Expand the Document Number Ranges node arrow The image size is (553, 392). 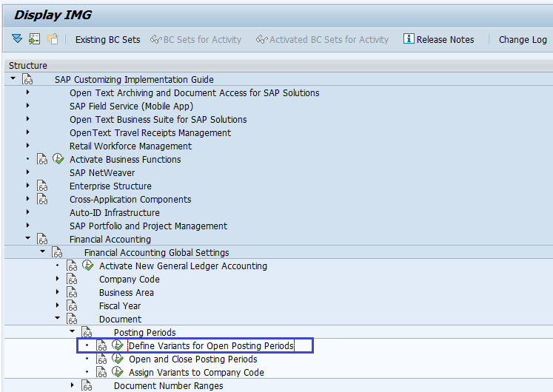[73, 385]
